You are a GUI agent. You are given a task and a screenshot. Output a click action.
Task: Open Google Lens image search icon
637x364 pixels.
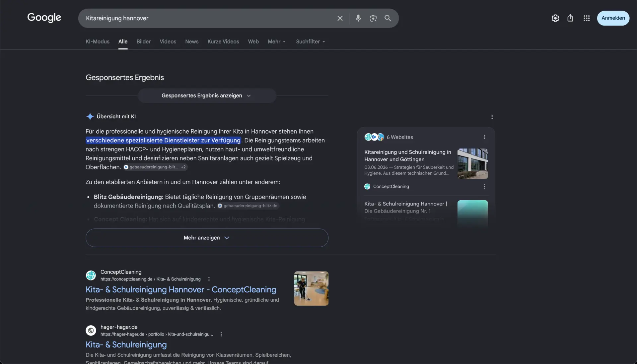click(x=373, y=18)
